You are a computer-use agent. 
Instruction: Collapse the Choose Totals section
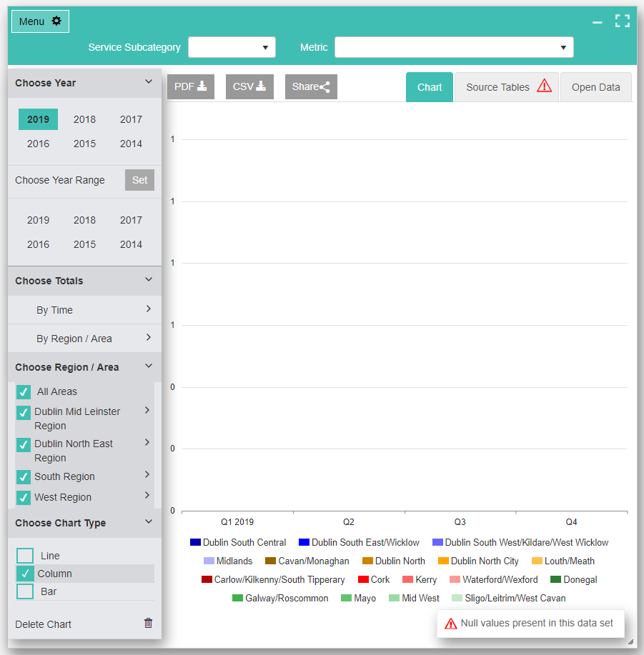pos(149,279)
